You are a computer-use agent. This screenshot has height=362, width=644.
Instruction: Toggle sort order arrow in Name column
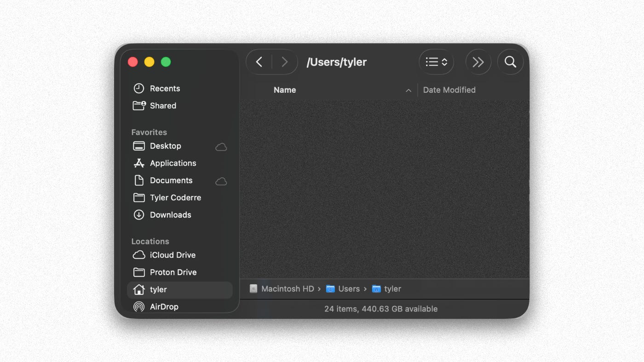(x=408, y=90)
